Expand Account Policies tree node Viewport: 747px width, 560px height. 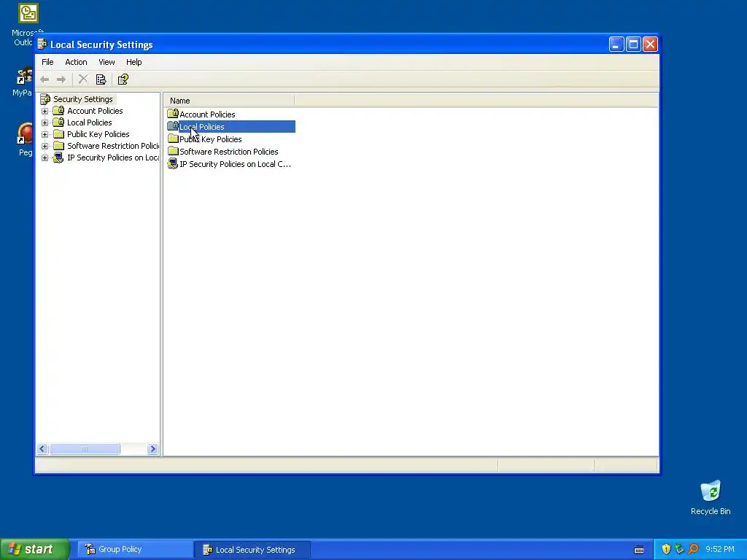(44, 111)
